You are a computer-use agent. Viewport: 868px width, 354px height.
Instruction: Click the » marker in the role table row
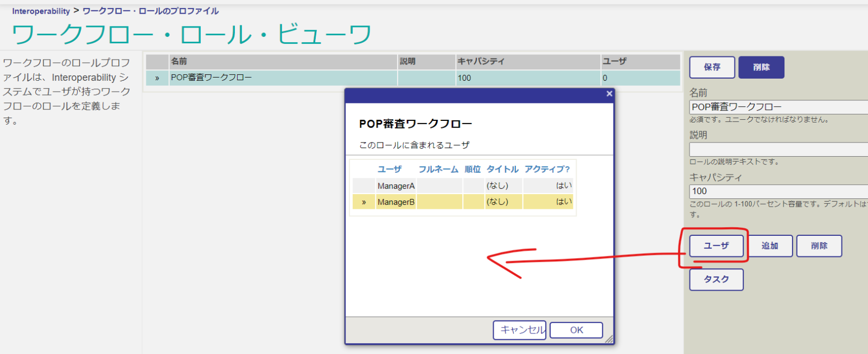157,78
